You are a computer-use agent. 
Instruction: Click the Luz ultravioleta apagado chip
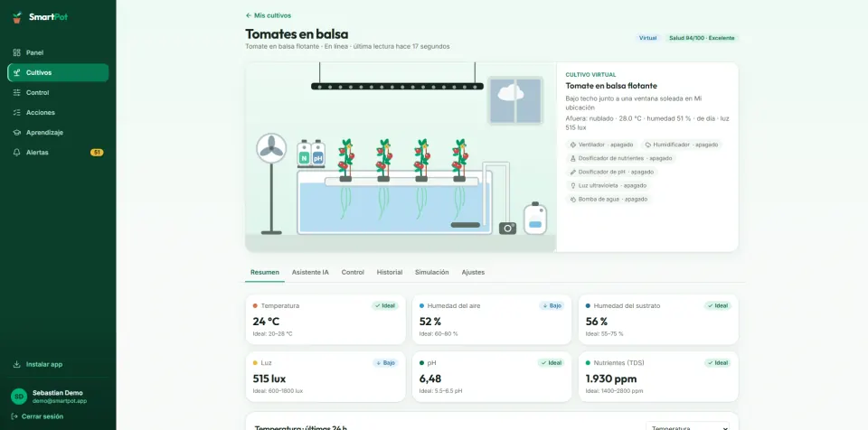[x=609, y=185]
